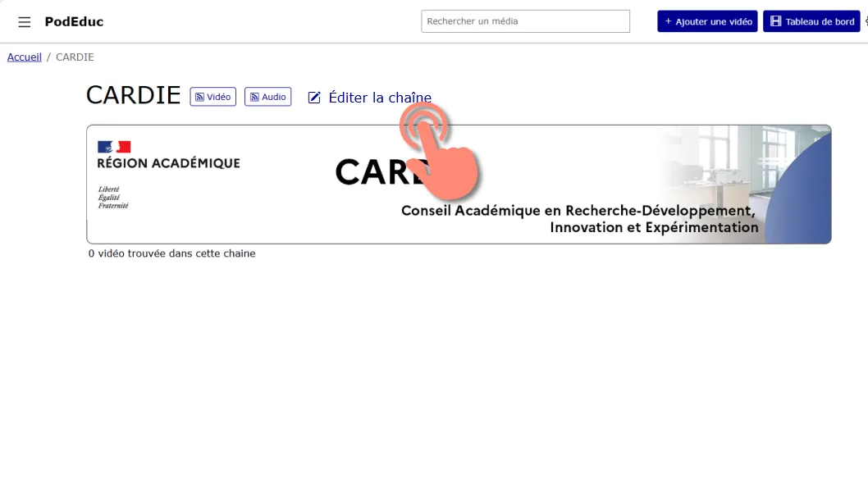Subscribe to the Vidéo RSS feed

pyautogui.click(x=213, y=97)
